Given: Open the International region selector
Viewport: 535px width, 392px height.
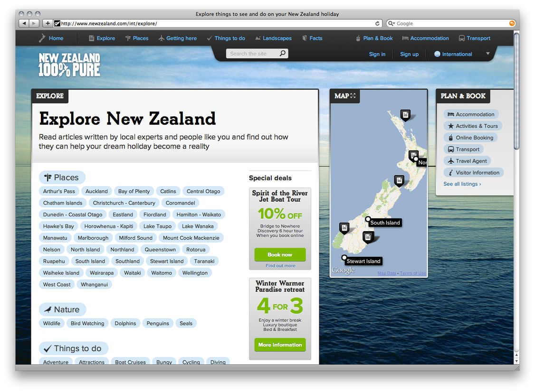Looking at the screenshot, I should 453,54.
